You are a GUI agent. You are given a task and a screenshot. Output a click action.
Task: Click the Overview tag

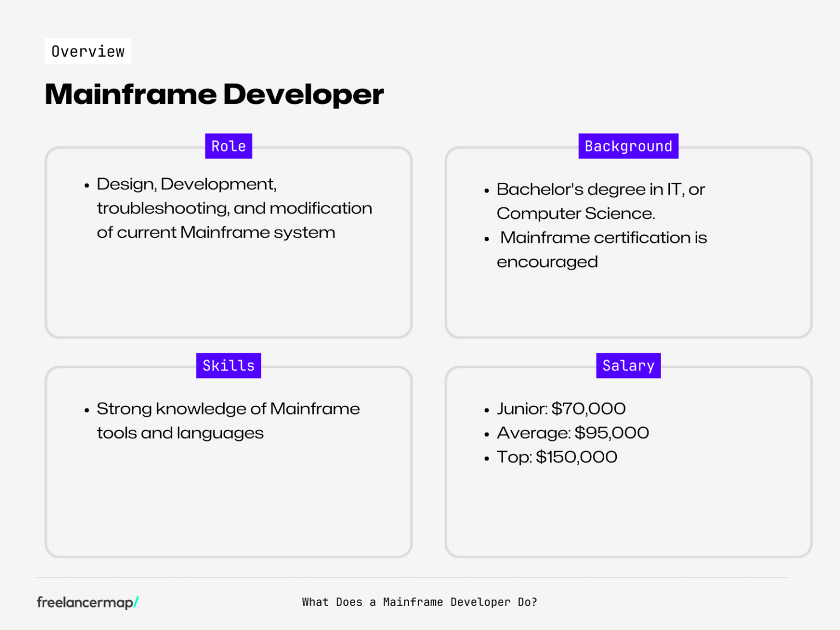point(87,51)
